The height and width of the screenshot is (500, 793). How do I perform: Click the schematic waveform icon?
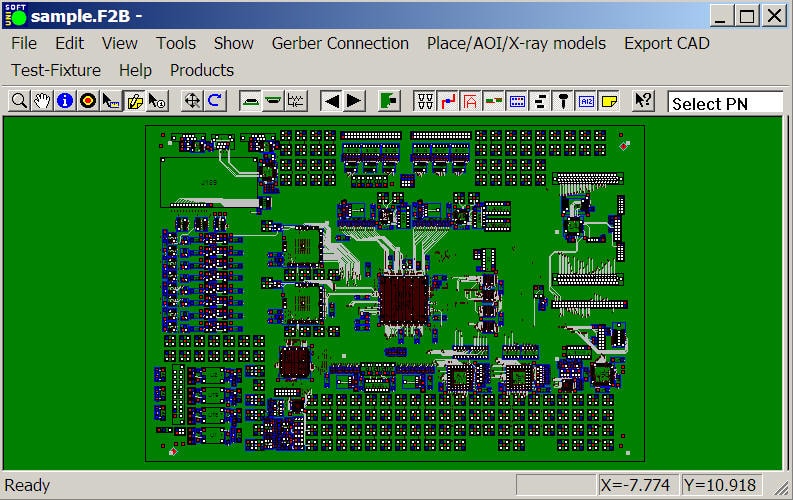(x=296, y=101)
